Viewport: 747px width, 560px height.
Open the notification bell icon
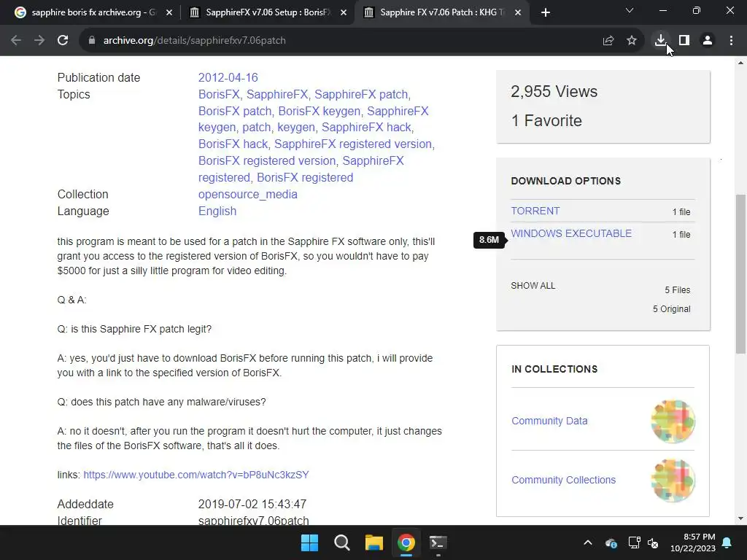tap(727, 542)
